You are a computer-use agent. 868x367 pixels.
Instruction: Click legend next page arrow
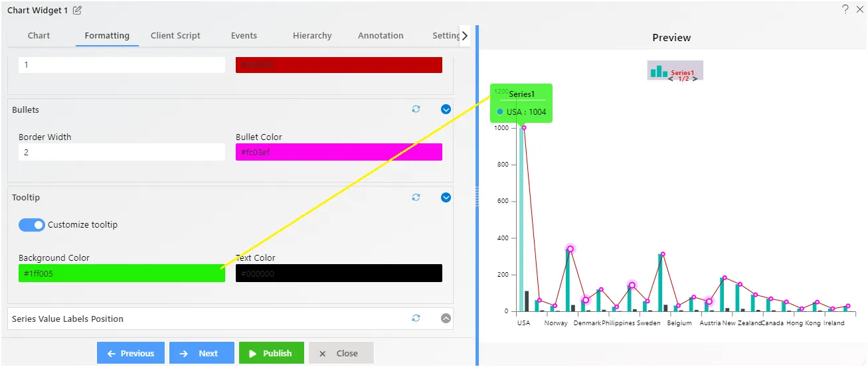point(695,78)
